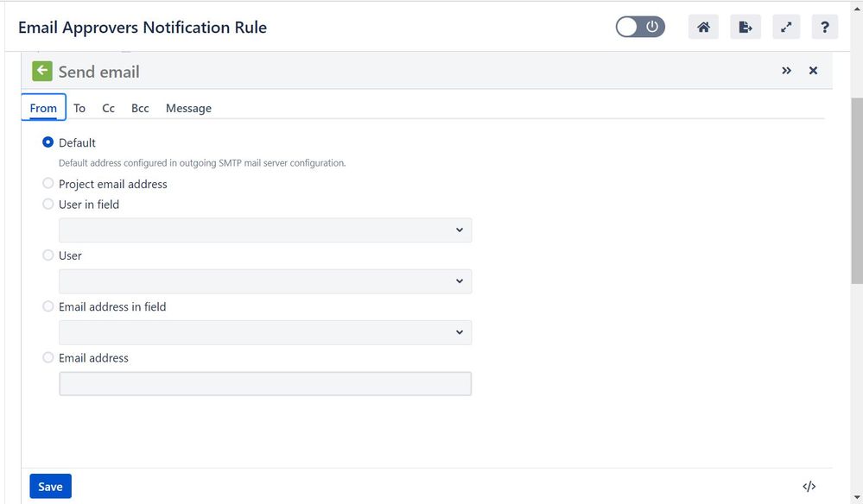Click the Default address SMTP description text
The width and height of the screenshot is (863, 504).
202,163
